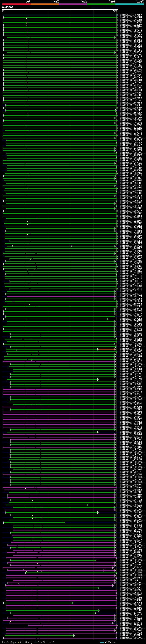Select hit label UniRef100_C1NA31
This screenshot has width=146, height=644.
pyautogui.click(x=131, y=22)
